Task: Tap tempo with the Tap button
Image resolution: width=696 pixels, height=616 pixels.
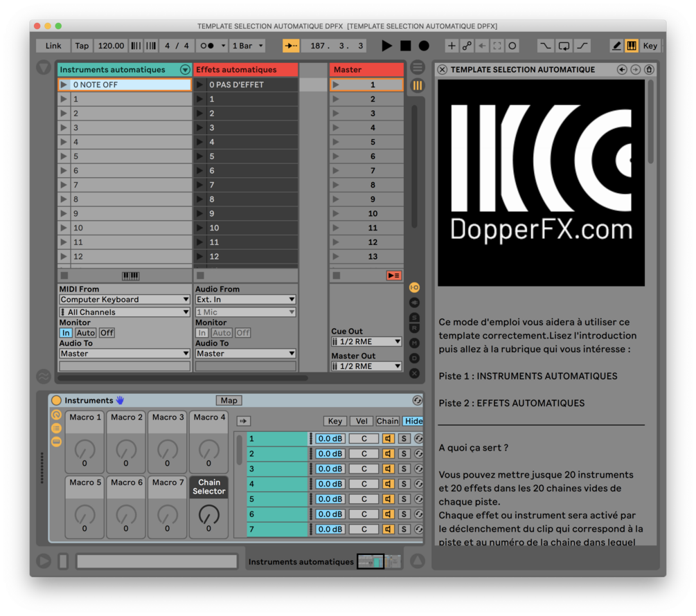Action: tap(82, 46)
